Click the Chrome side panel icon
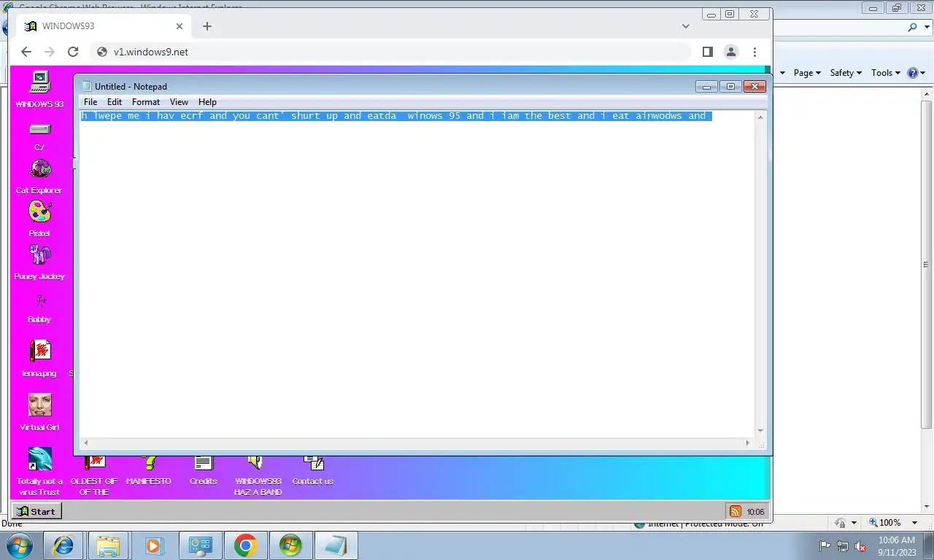934x560 pixels. click(x=707, y=52)
